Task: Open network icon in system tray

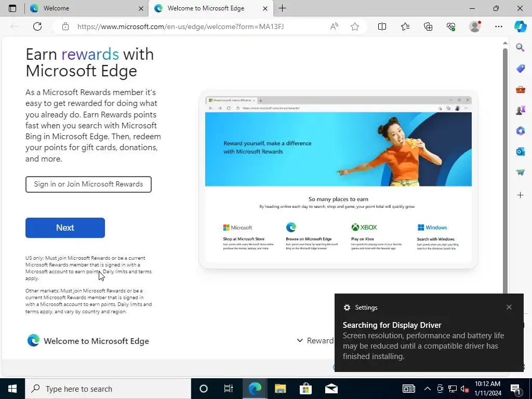Action: pos(453,389)
